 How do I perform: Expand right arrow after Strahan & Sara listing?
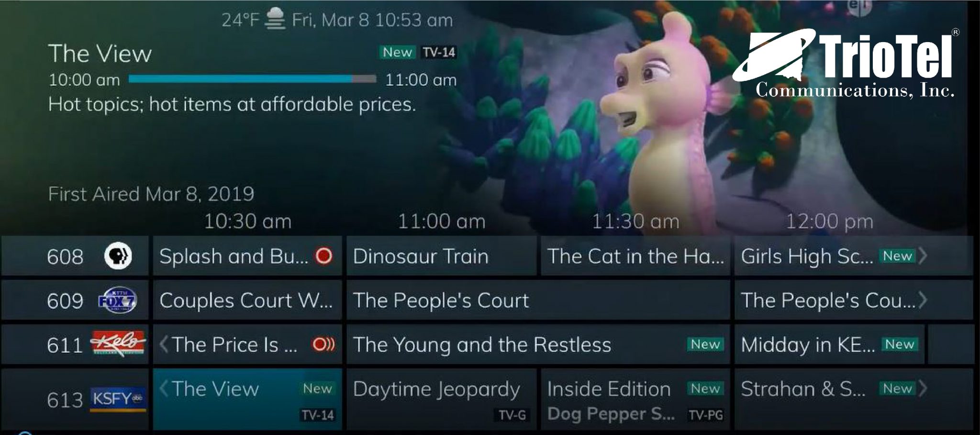(x=923, y=388)
